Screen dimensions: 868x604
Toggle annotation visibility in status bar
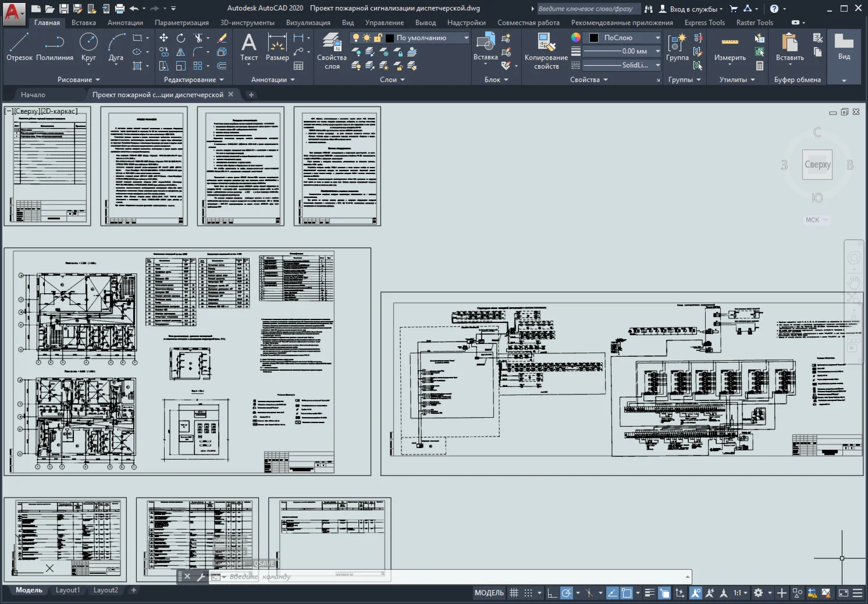pos(695,593)
